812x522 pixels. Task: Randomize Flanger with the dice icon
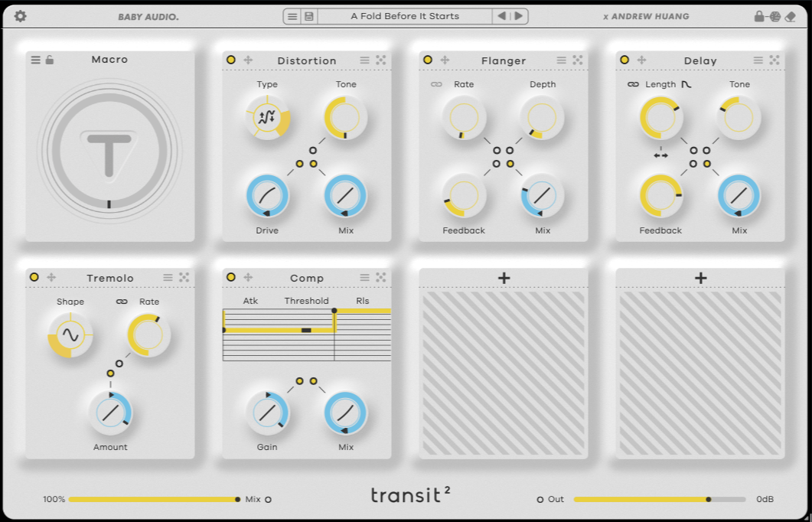tap(577, 60)
